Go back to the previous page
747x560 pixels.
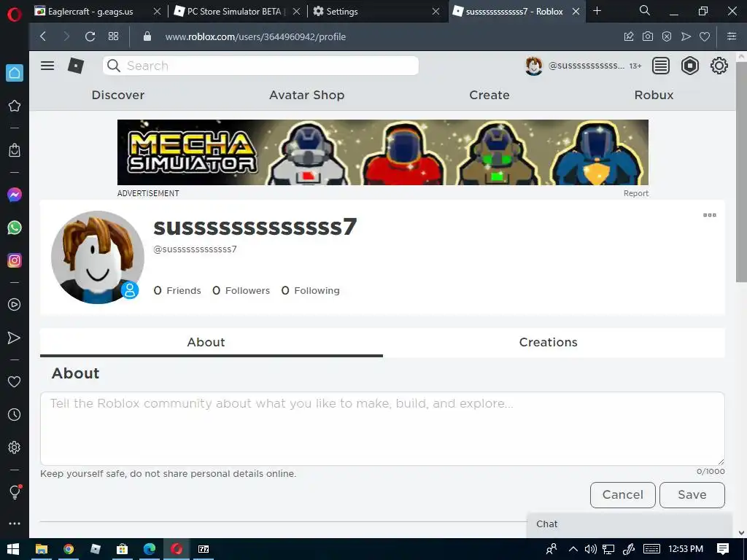click(43, 36)
